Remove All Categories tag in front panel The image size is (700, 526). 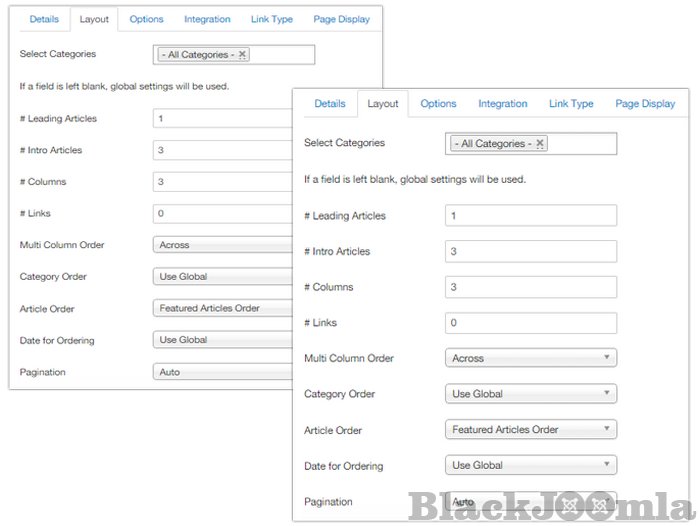(541, 144)
